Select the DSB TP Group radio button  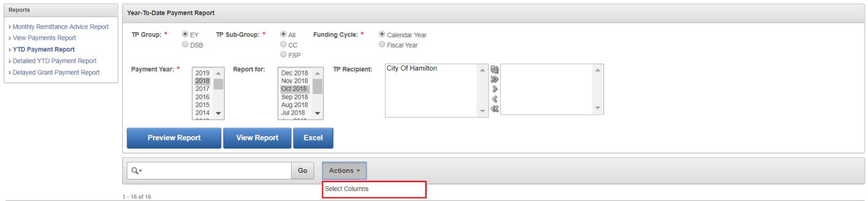pyautogui.click(x=185, y=45)
